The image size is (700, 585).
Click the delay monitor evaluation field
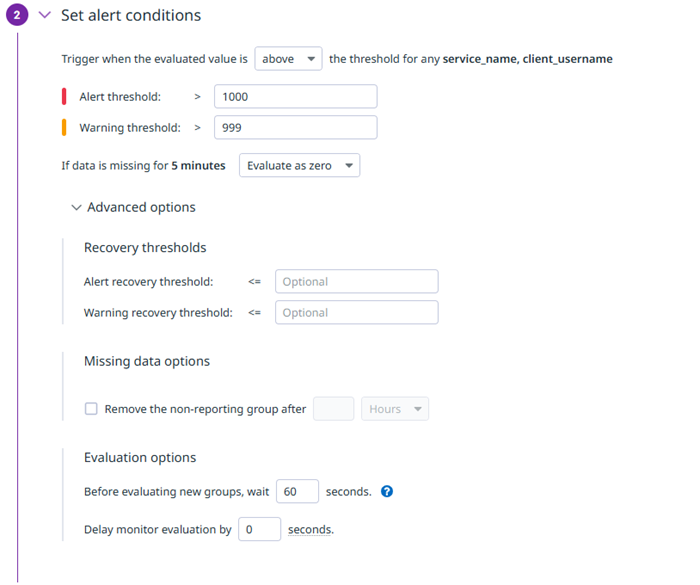pos(259,530)
